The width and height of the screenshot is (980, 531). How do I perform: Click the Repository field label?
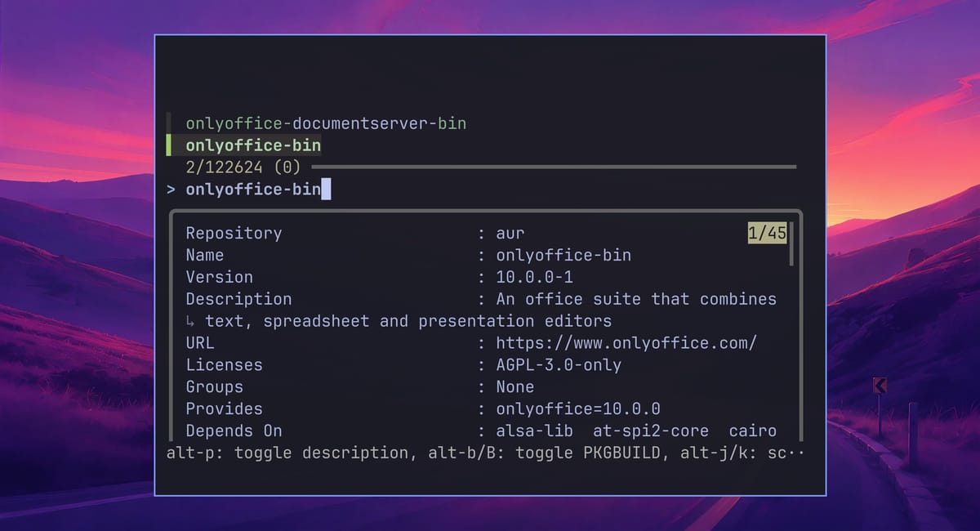[x=234, y=233]
